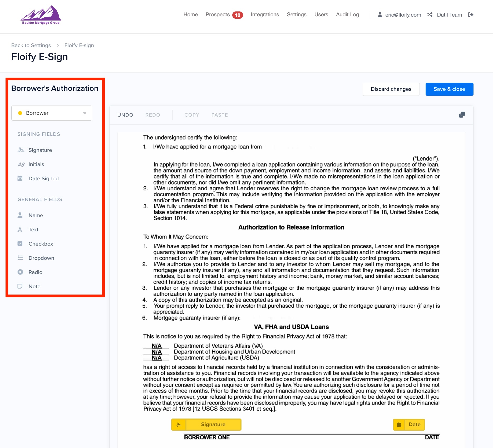The image size is (493, 448).
Task: Click the Text field letter icon
Action: point(20,230)
